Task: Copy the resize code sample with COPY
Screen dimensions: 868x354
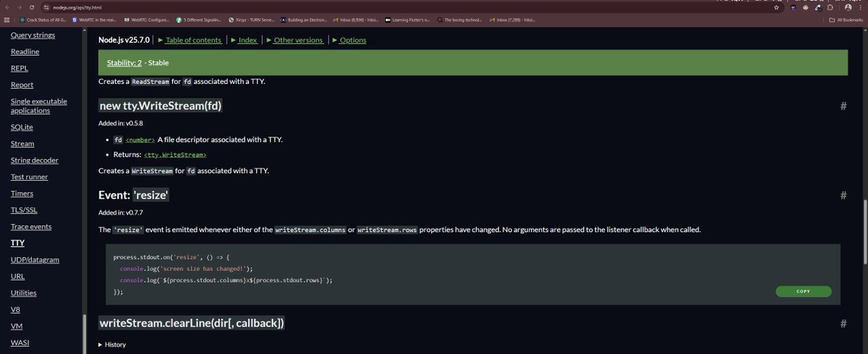Action: click(x=804, y=292)
